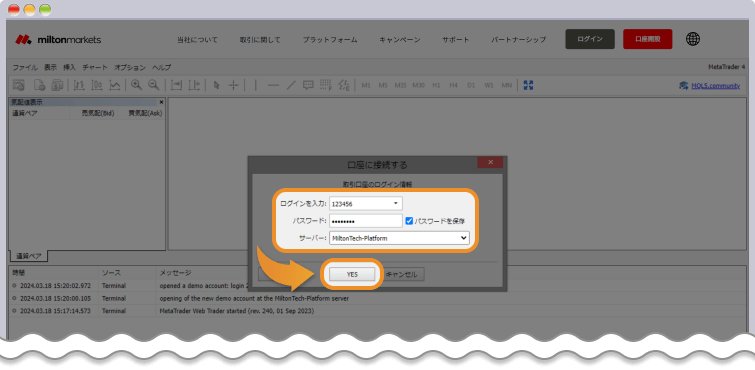Click the milton markets logo
The width and height of the screenshot is (755, 370).
[58, 40]
